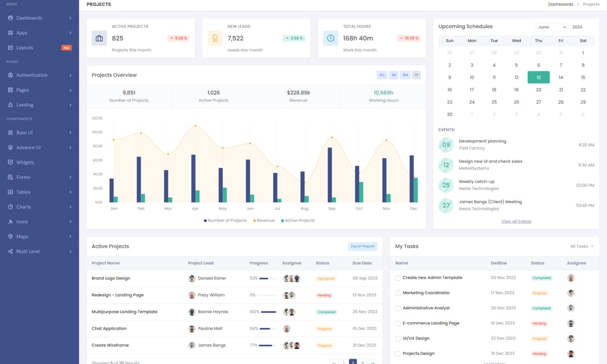Image resolution: width=607 pixels, height=364 pixels.
Task: Open the View all Events link
Action: tap(516, 222)
